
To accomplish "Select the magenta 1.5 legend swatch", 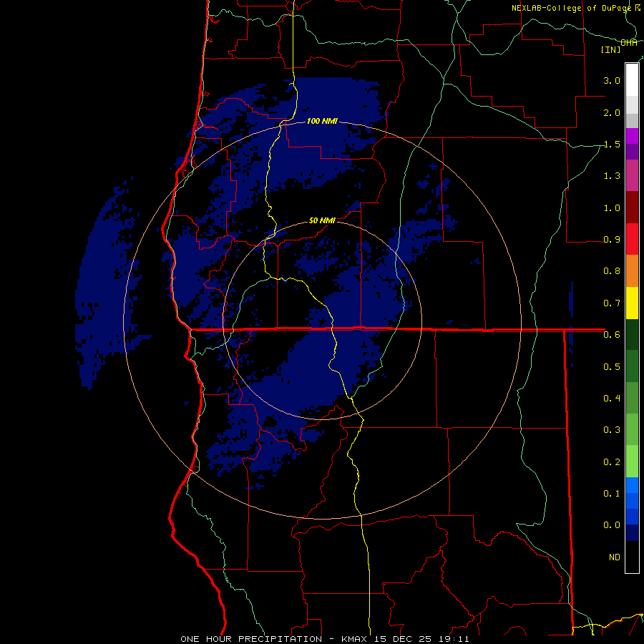I will 632,136.
